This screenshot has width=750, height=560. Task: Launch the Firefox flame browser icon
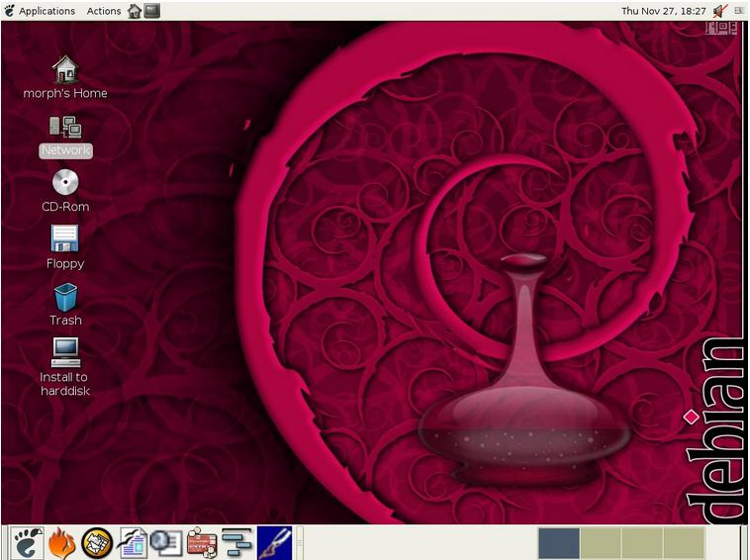[61, 542]
